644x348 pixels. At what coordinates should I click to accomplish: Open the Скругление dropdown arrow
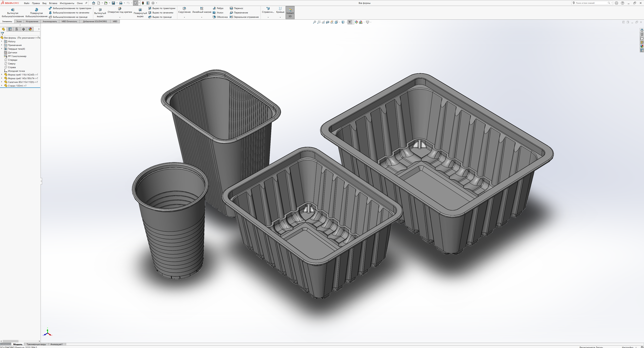(184, 17)
